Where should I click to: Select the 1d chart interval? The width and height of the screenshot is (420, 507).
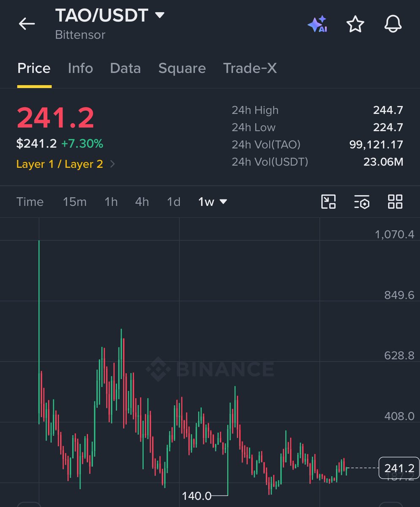pyautogui.click(x=173, y=202)
